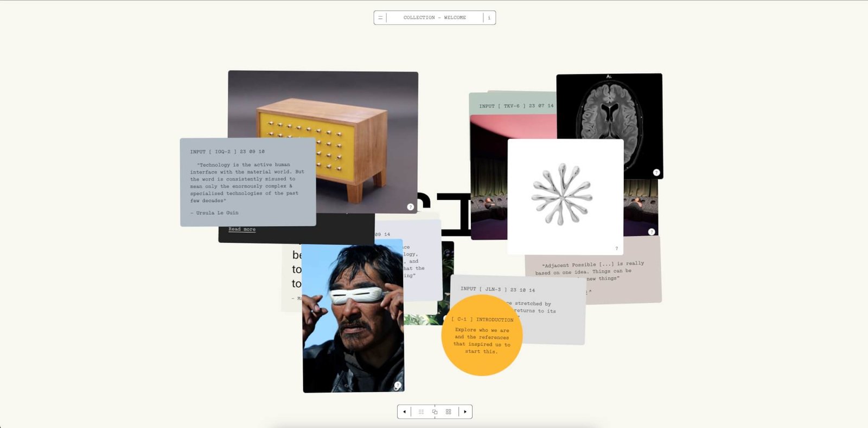
Task: Click the info 'i' icon in top bar
Action: [x=489, y=18]
